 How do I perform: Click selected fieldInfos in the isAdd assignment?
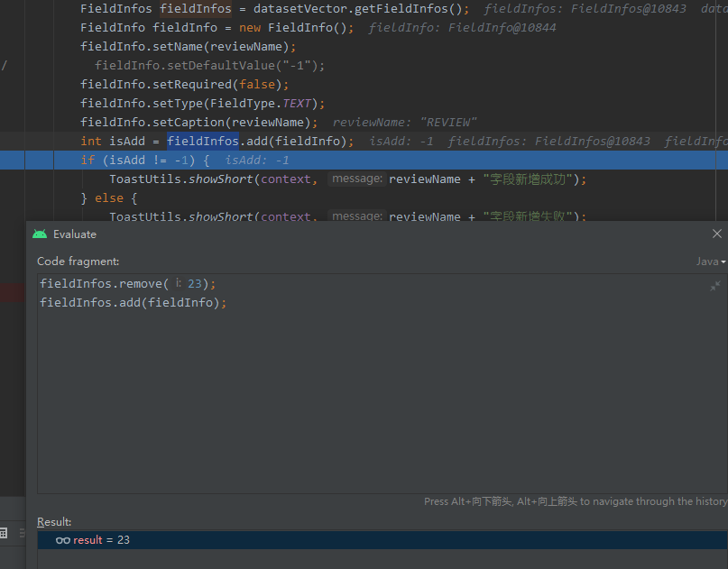click(203, 141)
